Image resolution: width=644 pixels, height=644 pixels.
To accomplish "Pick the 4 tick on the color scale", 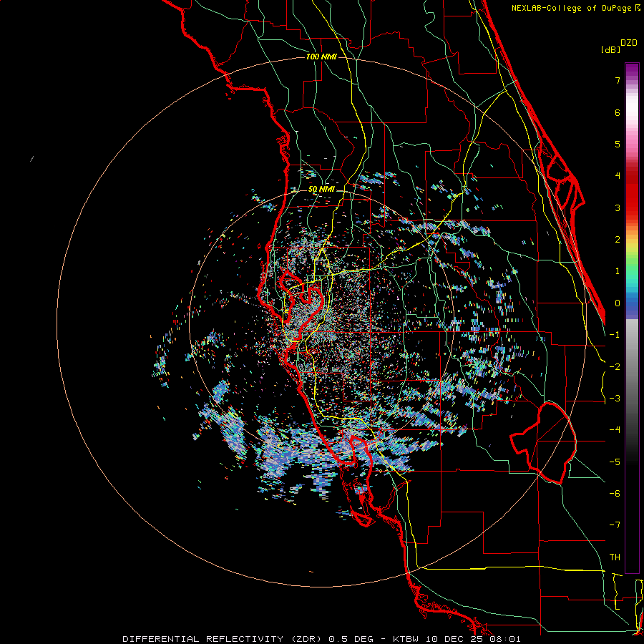I will click(618, 176).
